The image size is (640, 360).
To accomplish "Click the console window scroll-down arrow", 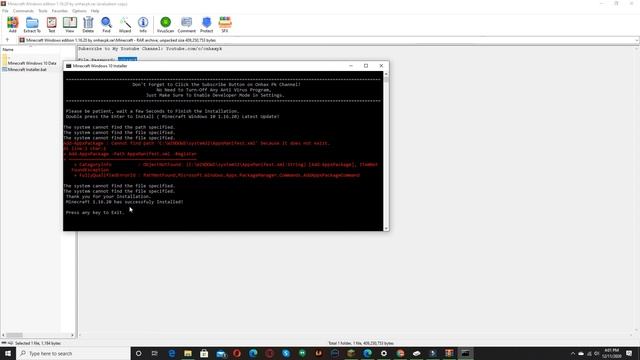I will (386, 229).
